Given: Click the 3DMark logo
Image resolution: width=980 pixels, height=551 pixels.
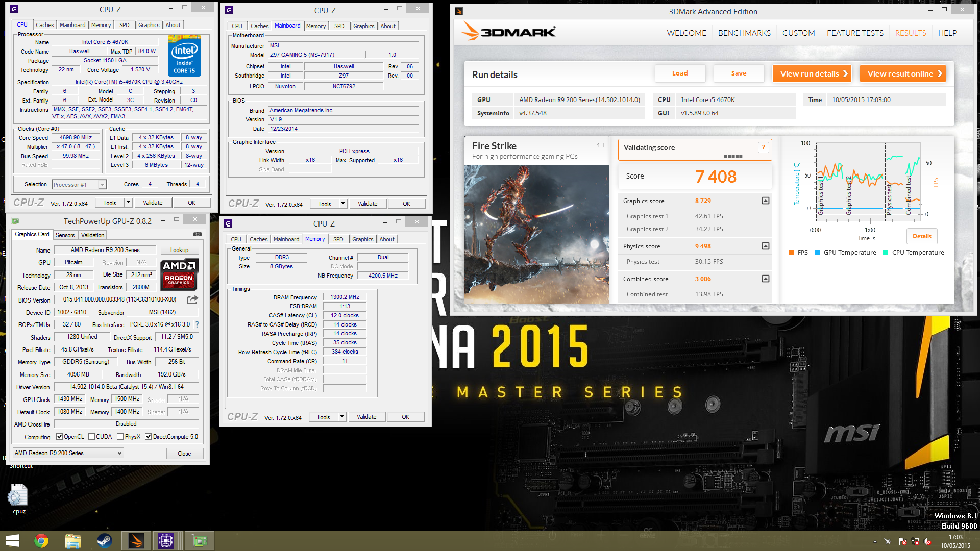Looking at the screenshot, I should (508, 32).
